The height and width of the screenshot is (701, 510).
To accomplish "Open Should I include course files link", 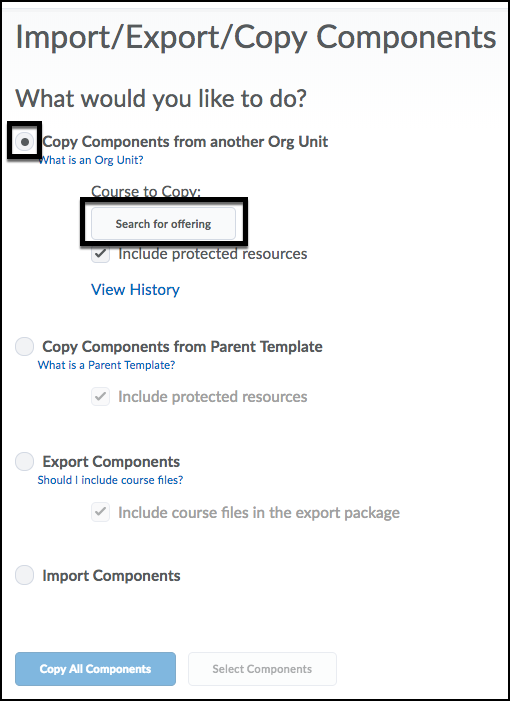I will (x=110, y=480).
